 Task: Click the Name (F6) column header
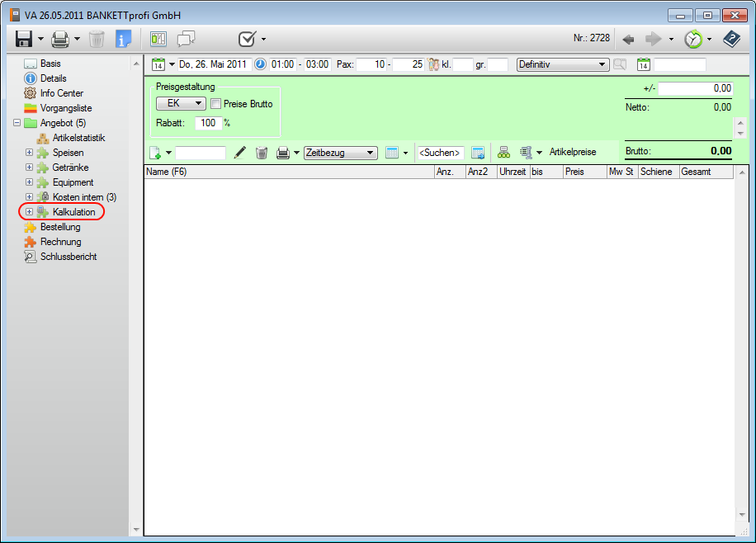289,172
